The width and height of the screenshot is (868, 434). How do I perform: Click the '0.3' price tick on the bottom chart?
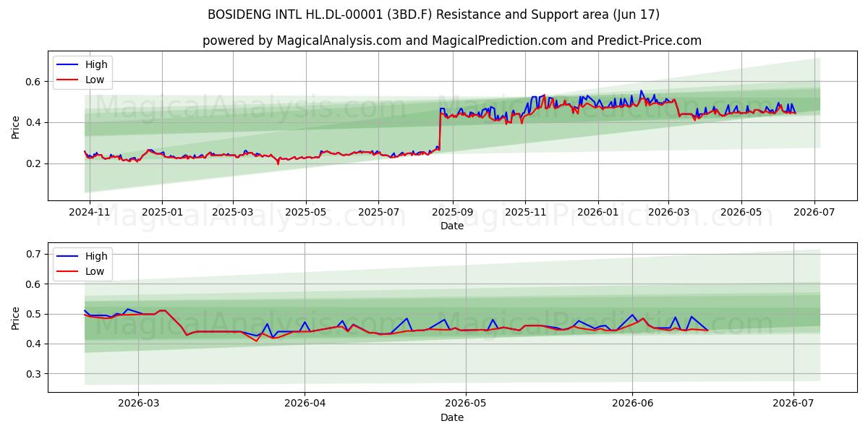(35, 374)
